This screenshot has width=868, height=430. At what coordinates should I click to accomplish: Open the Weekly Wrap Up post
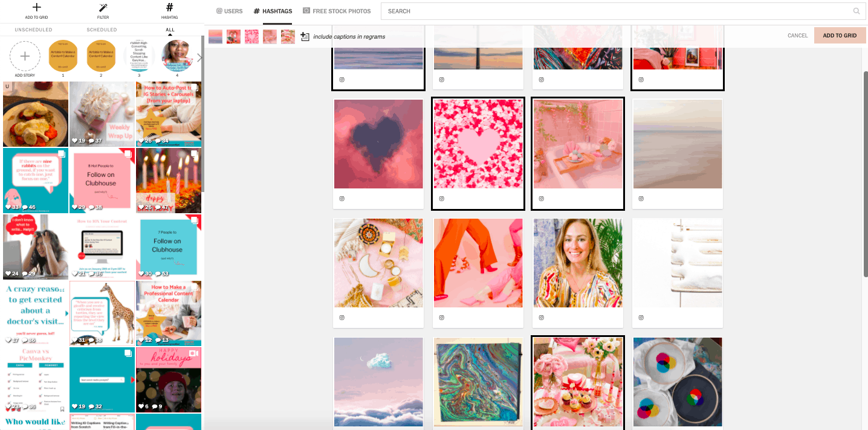[102, 114]
